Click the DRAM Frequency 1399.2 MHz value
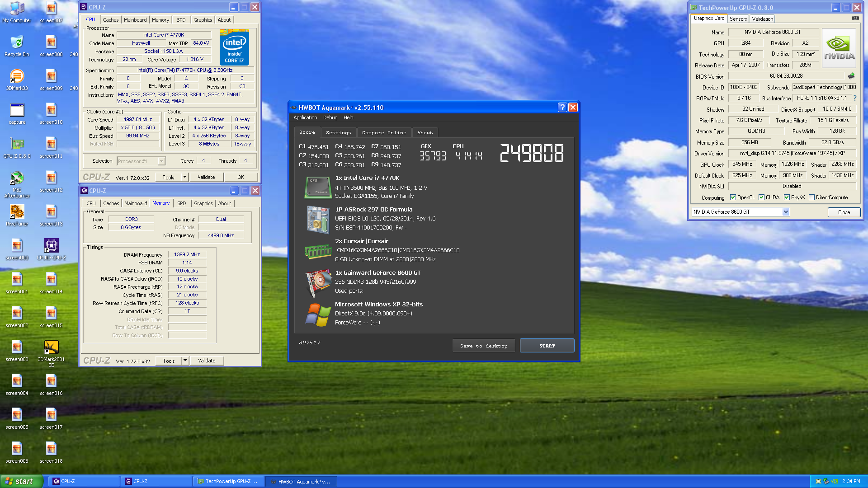Viewport: 868px width, 488px height. coord(187,255)
